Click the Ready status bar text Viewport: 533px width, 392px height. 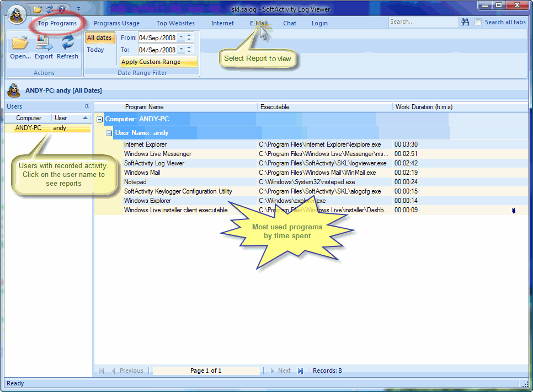15,383
